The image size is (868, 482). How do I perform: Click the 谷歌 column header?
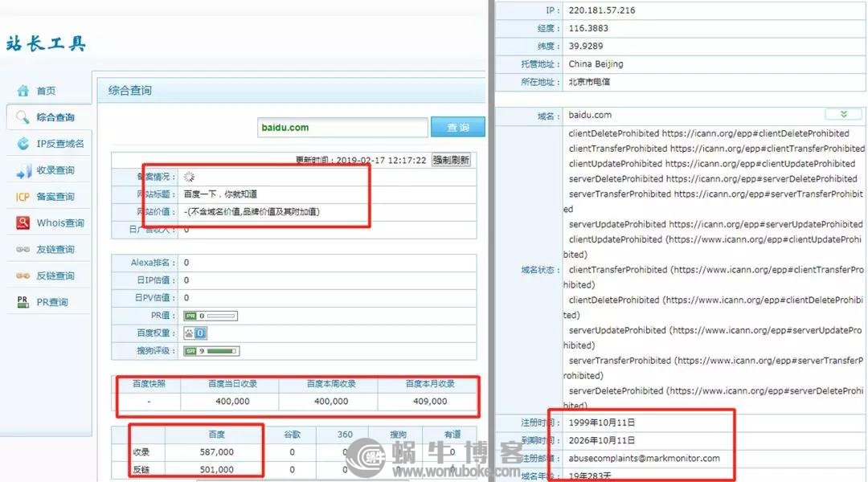point(293,435)
